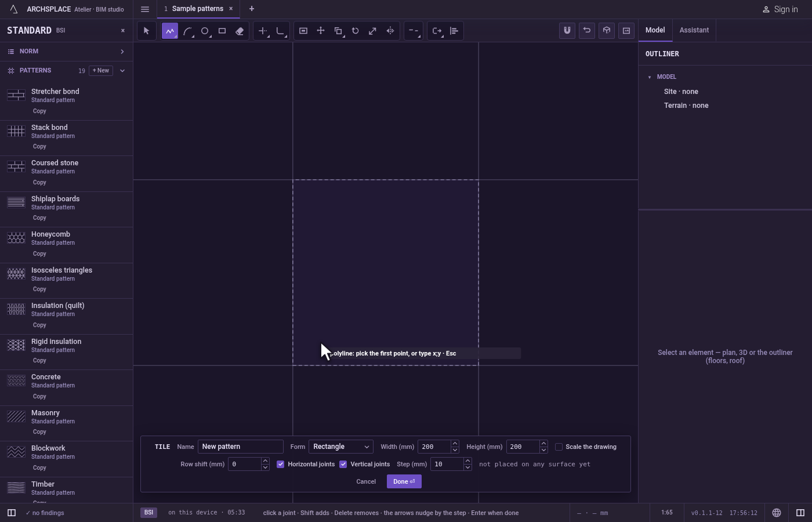The width and height of the screenshot is (812, 522).
Task: Select the Stretcher bond pattern thumbnail
Action: [16, 95]
